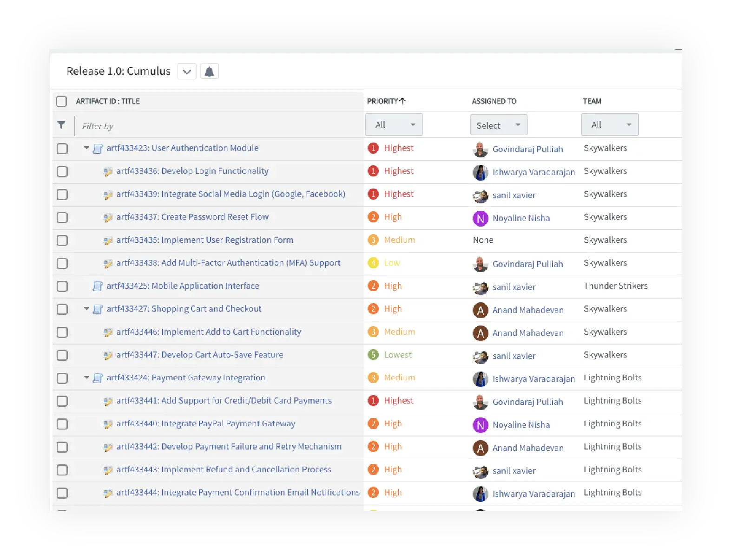Viewport: 731px width, 560px height.
Task: Click the Filter by text field
Action: click(x=218, y=126)
